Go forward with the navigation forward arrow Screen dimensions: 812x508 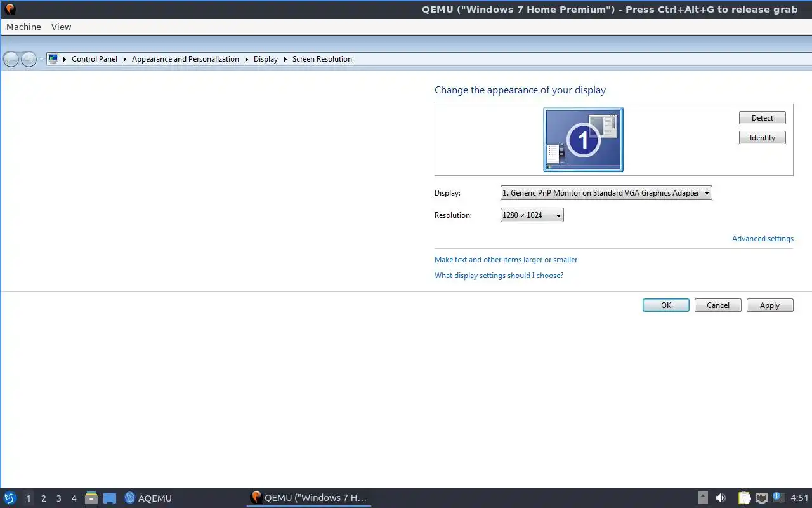pyautogui.click(x=29, y=59)
